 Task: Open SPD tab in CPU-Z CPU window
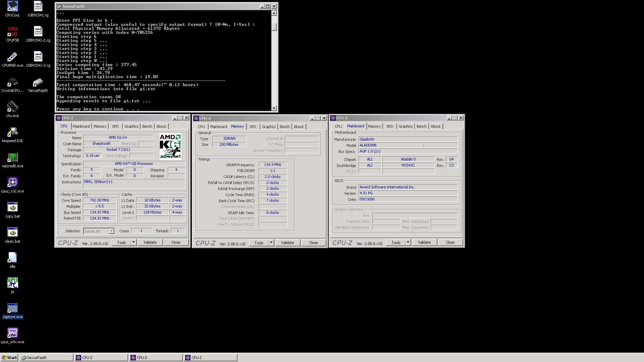click(x=115, y=126)
